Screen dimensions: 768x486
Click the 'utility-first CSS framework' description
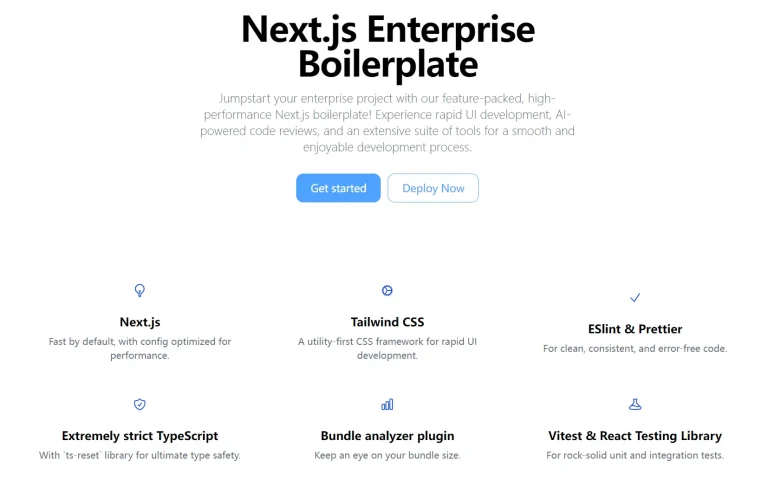tap(387, 348)
